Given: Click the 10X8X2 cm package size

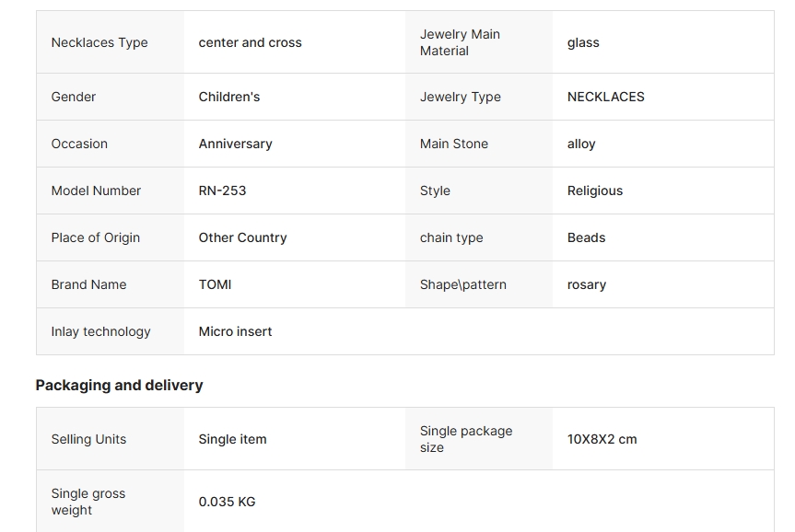Looking at the screenshot, I should [x=602, y=439].
